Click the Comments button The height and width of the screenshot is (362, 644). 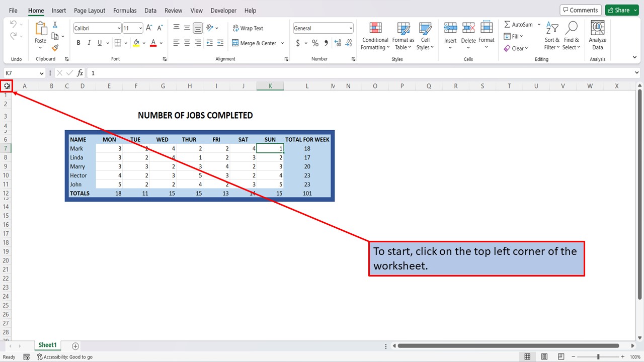[x=581, y=10]
